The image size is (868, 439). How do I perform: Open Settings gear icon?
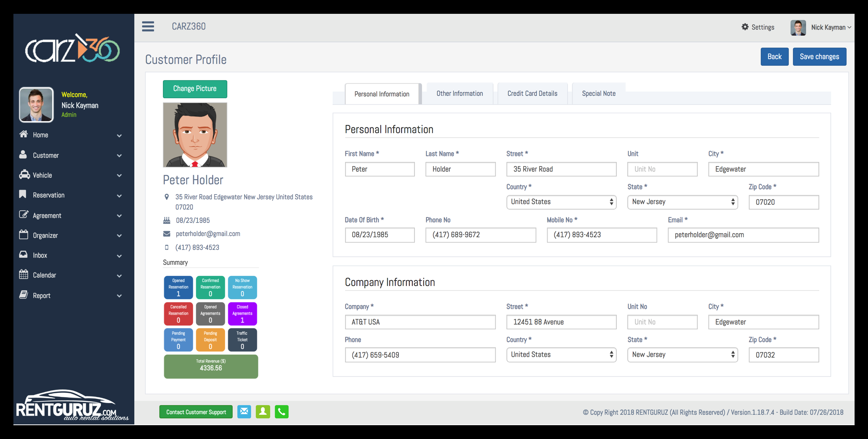click(745, 27)
